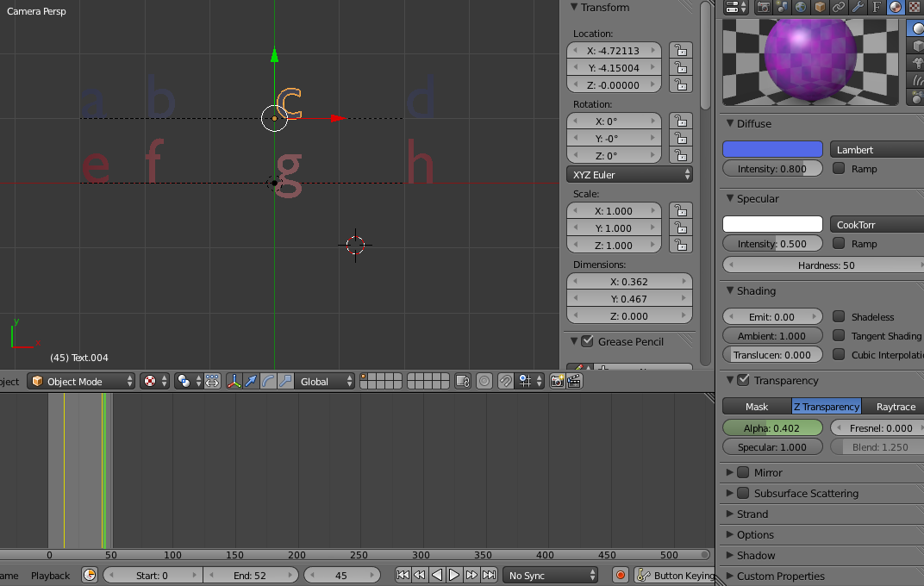Open viewport shading selector icon
The width and height of the screenshot is (924, 586).
click(155, 382)
